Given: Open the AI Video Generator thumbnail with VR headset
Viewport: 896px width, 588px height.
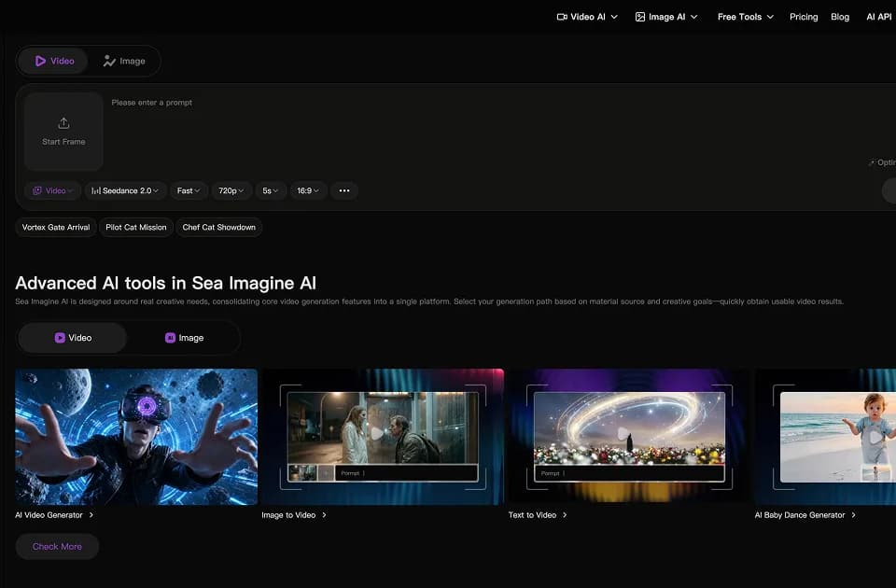Looking at the screenshot, I should 136,437.
